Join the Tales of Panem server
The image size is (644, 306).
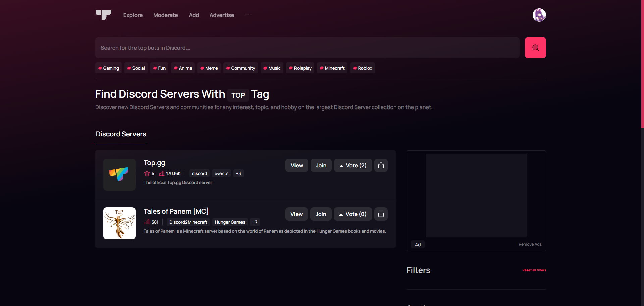[321, 214]
